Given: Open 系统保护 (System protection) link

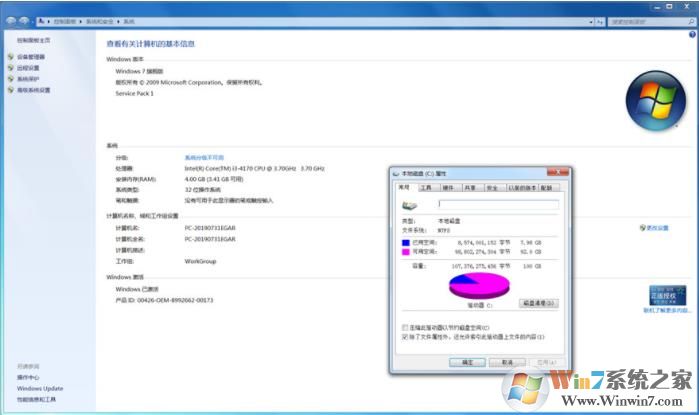Looking at the screenshot, I should 28,79.
